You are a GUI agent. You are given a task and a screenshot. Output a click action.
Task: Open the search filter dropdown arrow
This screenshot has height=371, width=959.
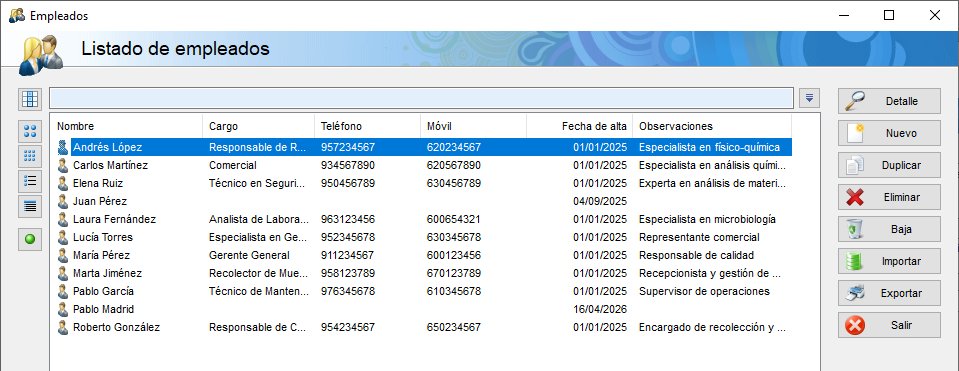809,98
